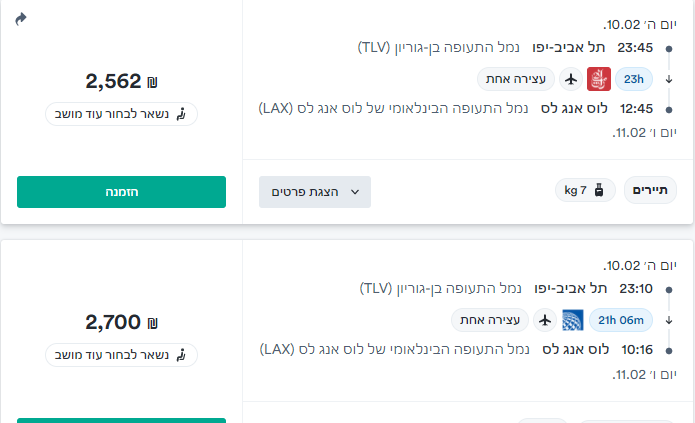Click the blue United airline logo
This screenshot has width=695, height=423.
point(572,320)
